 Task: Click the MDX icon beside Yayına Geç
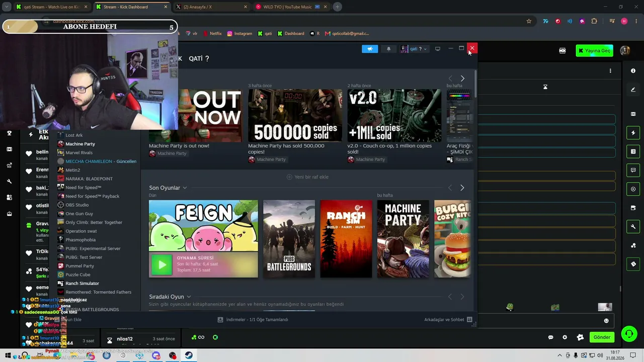(x=562, y=51)
